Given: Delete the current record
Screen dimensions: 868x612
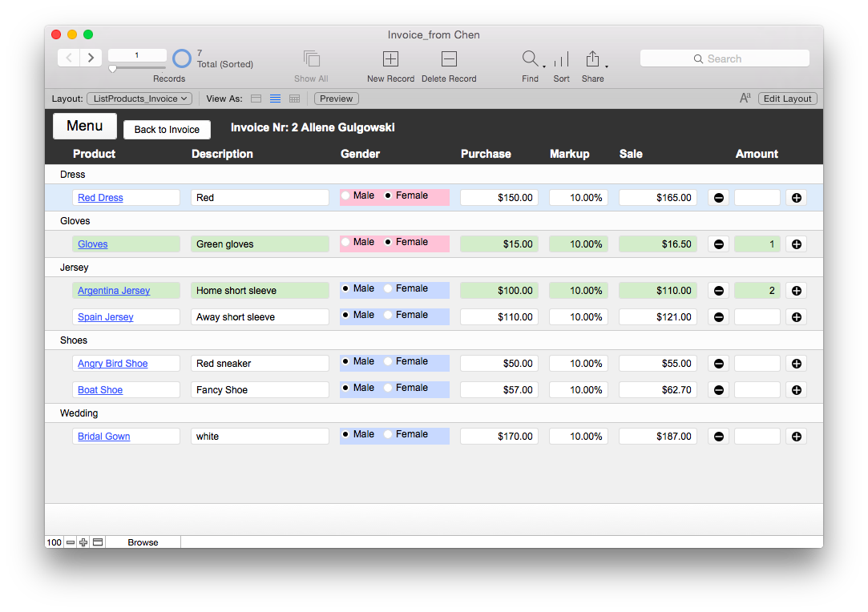Looking at the screenshot, I should point(448,58).
